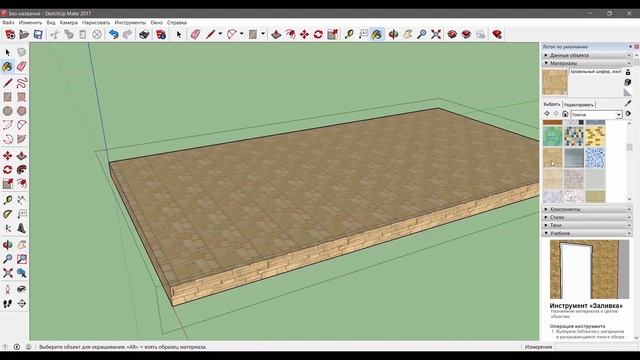
Task: Open the Line tool dropdown arrow
Action: 220,34
